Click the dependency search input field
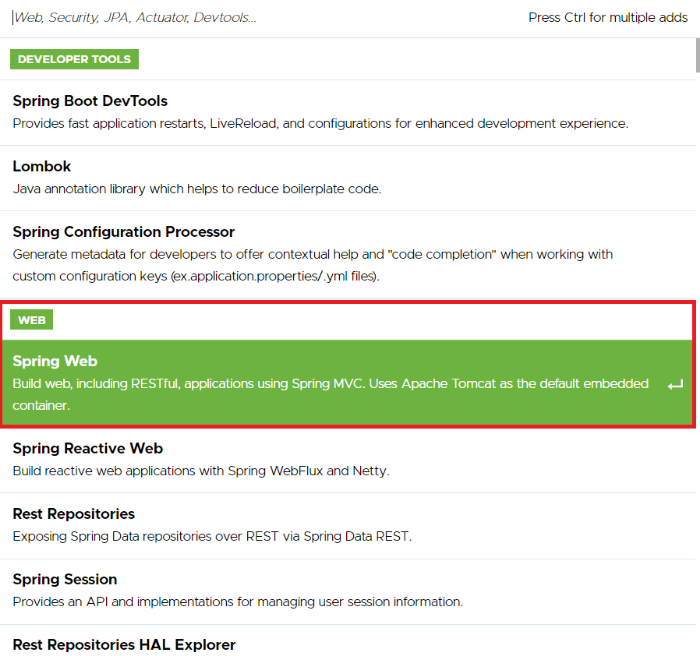The width and height of the screenshot is (700, 656). [x=263, y=17]
